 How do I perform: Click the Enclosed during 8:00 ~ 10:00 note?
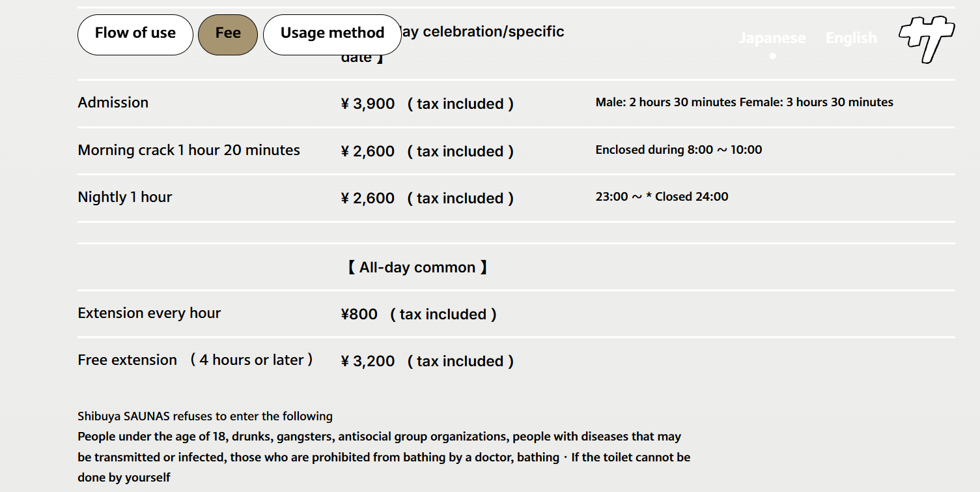[x=679, y=150]
